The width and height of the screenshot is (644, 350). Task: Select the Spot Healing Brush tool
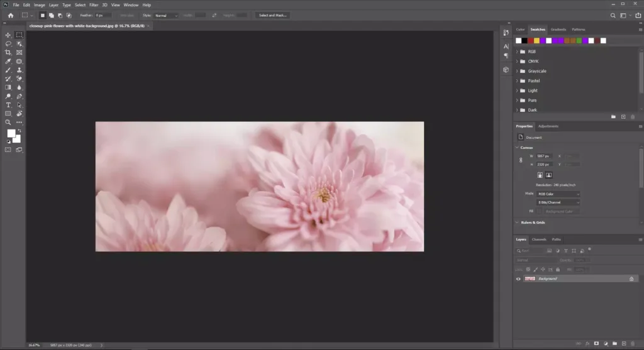coord(19,61)
